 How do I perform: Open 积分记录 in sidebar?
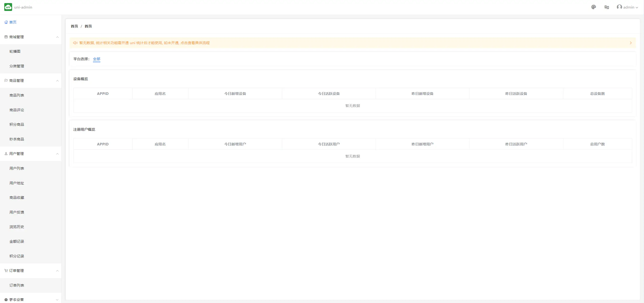pos(31,256)
